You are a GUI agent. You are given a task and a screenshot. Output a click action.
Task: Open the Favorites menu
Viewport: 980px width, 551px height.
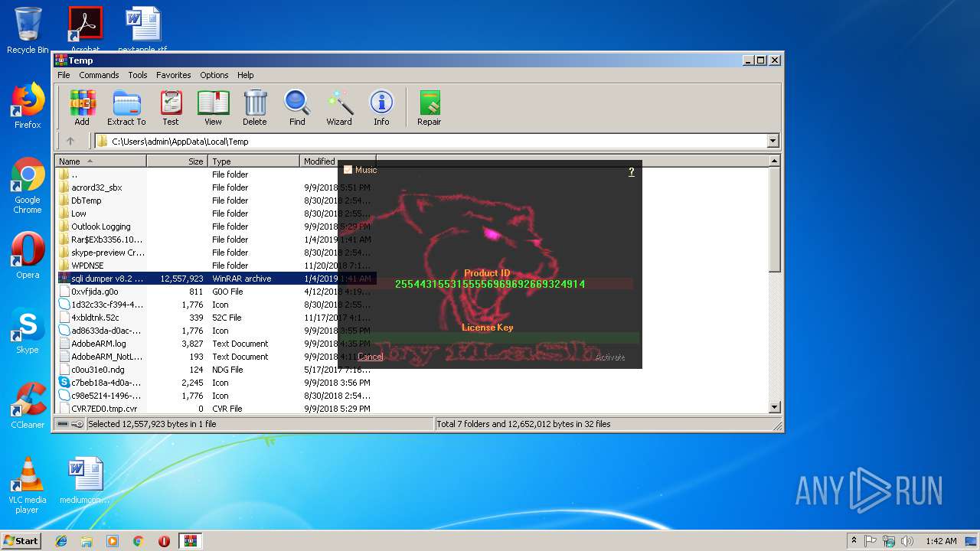pyautogui.click(x=174, y=75)
